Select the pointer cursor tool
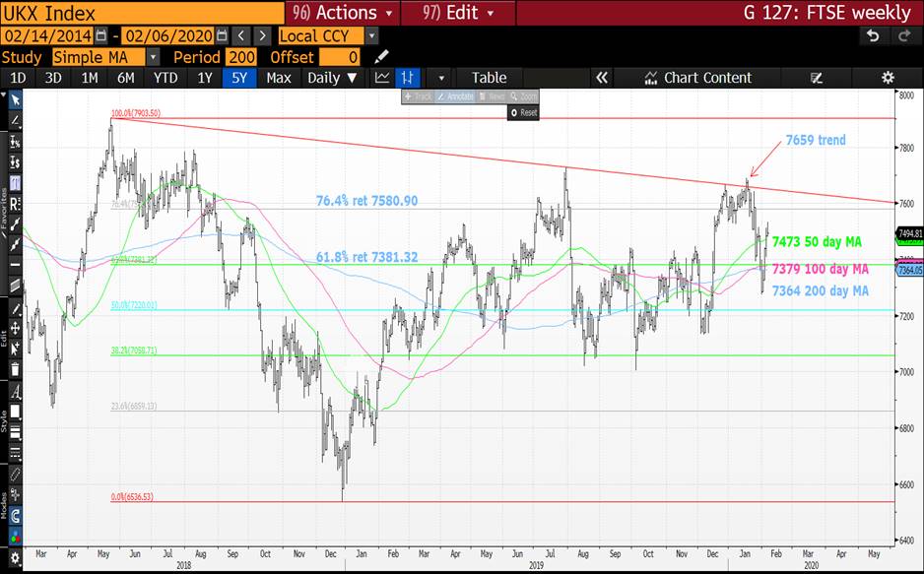The height and width of the screenshot is (574, 924). coord(16,100)
